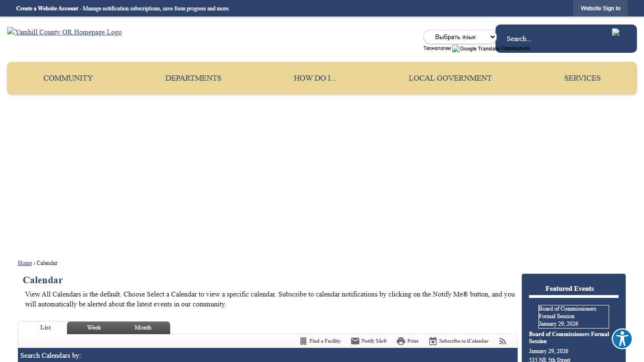
Task: Open the RSS feed icon
Action: click(503, 341)
